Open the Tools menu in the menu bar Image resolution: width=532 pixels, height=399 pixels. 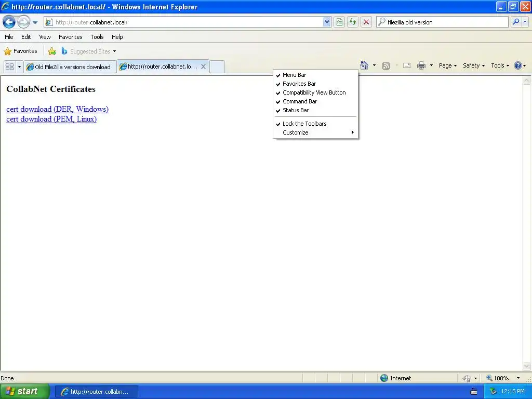(97, 37)
